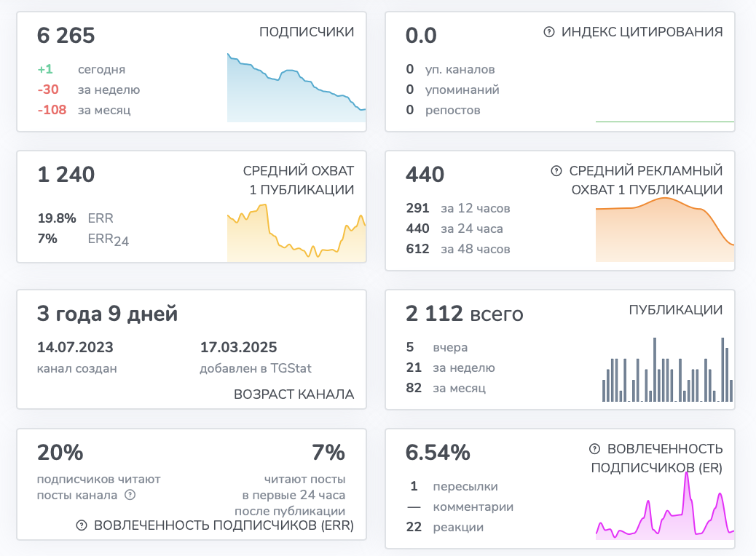Click the СРЕДНИЙ ОХВАТ 1 ПУБЛИКАЦИИ title
The width and height of the screenshot is (756, 556).
coord(299,180)
